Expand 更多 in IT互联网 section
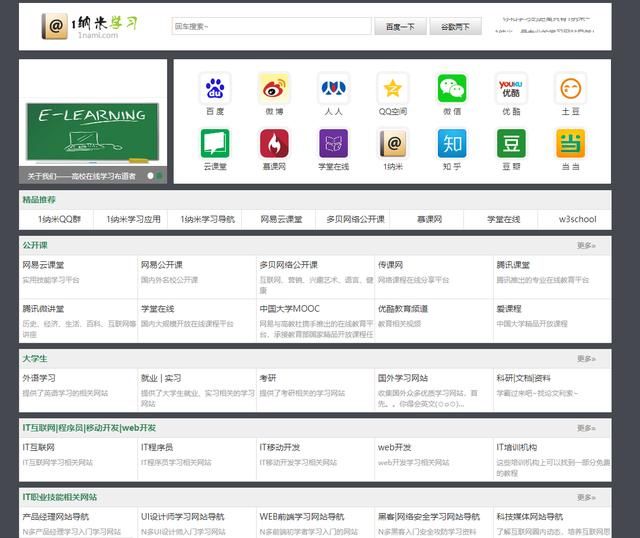640x538 pixels. (x=586, y=428)
